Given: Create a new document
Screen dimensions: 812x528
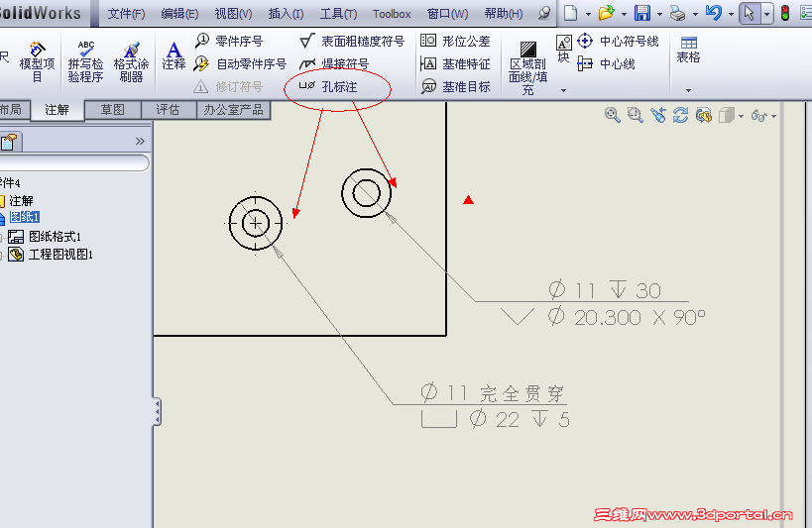Looking at the screenshot, I should coord(571,13).
